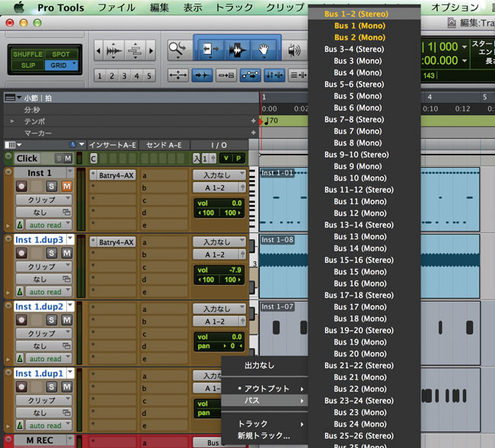Open Inst 1 auto read dropdown
Screen dimensions: 495x448
point(49,225)
